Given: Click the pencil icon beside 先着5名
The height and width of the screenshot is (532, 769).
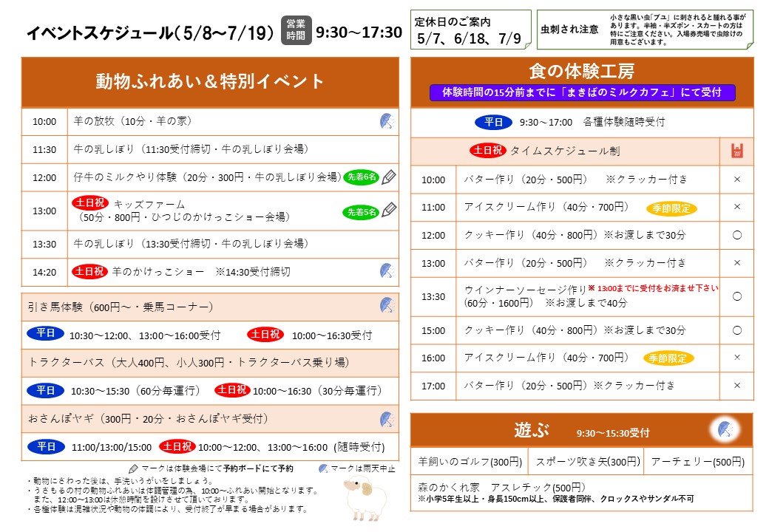Looking at the screenshot, I should point(389,211).
